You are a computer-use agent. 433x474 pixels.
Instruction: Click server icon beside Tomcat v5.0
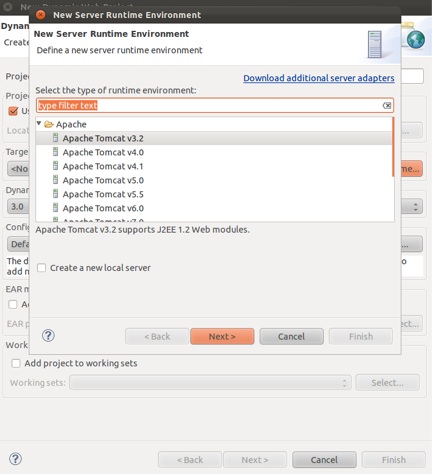pos(56,180)
